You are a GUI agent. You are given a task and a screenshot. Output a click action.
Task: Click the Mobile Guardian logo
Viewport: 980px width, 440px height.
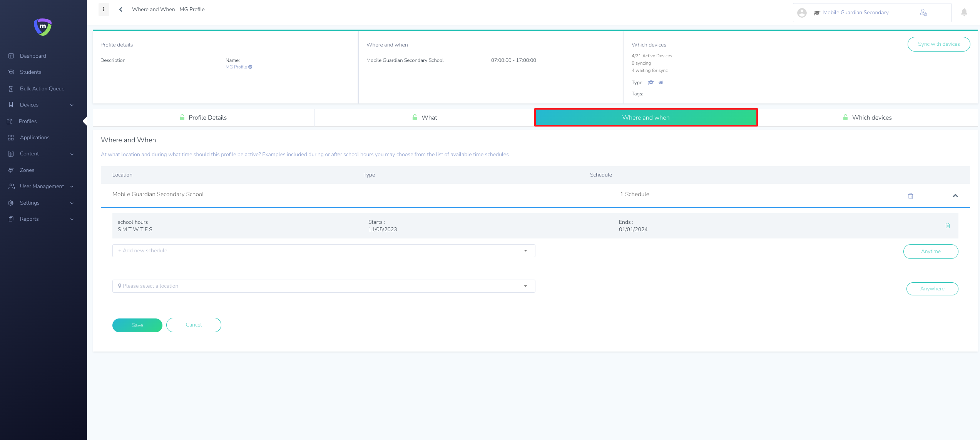coord(43,27)
